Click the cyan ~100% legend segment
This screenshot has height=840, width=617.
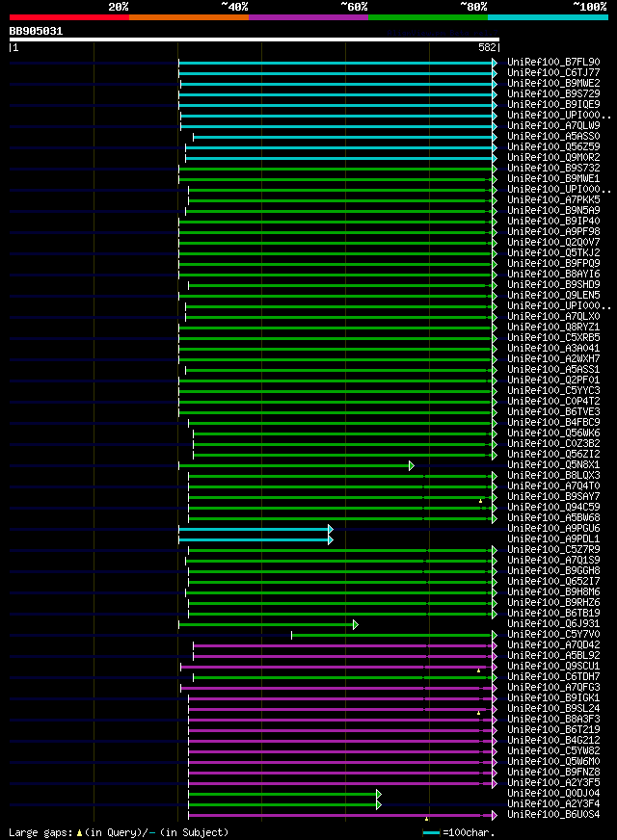tap(548, 17)
